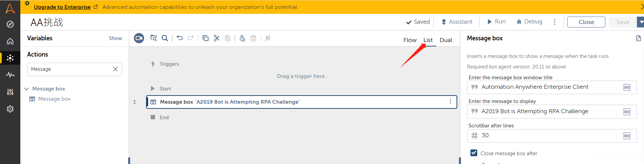
Task: Open the gear settings icon in sidebar
Action: [x=10, y=109]
